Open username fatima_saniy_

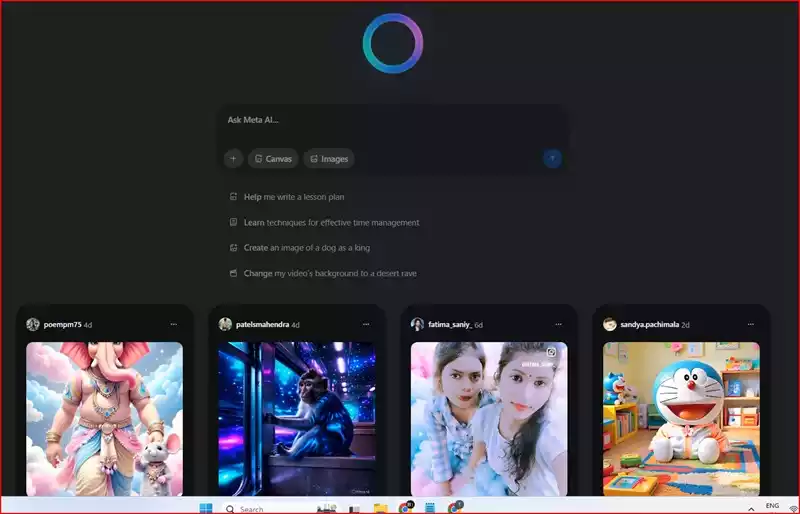pos(450,325)
